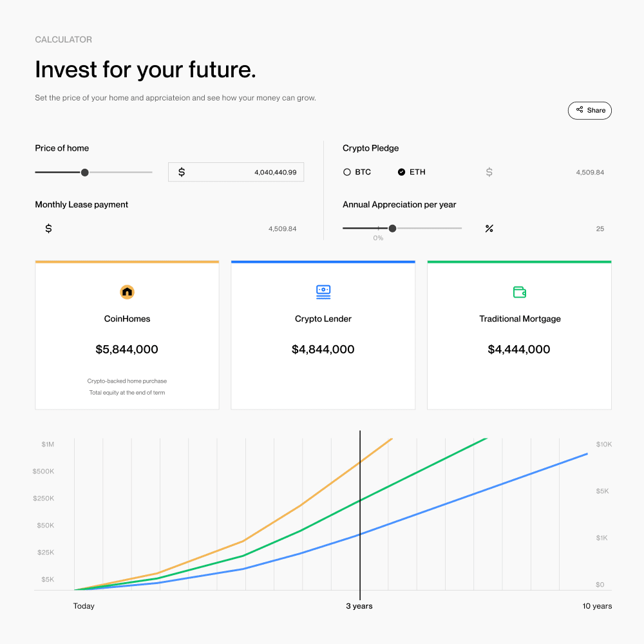Screen dimensions: 644x644
Task: Click the CoinHomes orange house icon
Action: pos(127,292)
